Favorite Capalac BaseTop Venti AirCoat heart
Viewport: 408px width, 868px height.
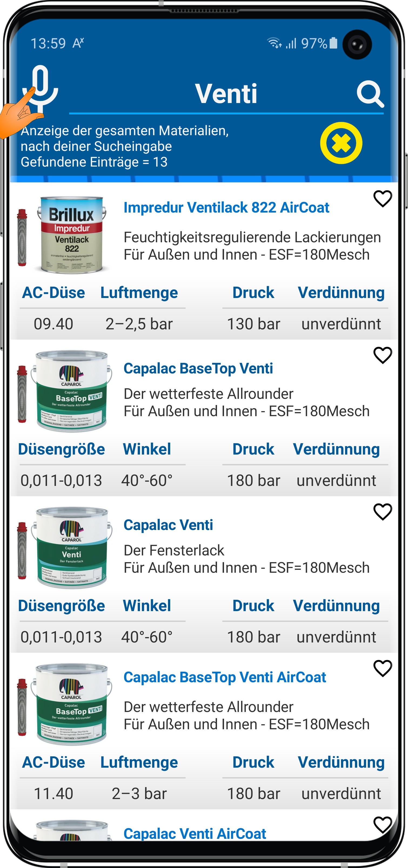click(x=382, y=668)
